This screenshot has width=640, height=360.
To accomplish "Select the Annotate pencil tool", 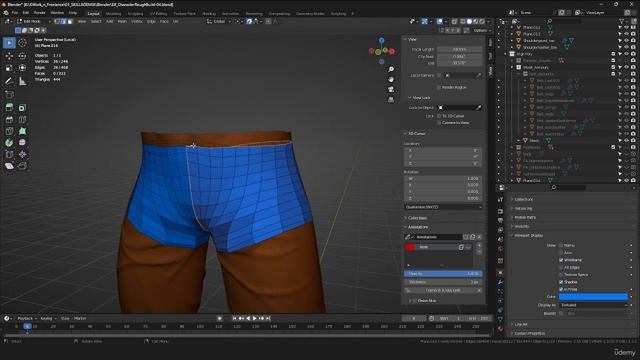I will click(x=9, y=81).
